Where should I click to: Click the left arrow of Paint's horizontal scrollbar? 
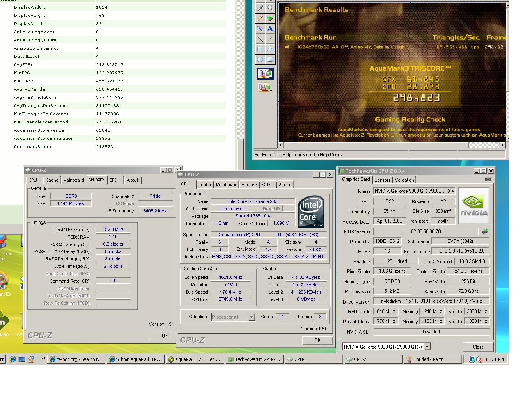tap(281, 145)
